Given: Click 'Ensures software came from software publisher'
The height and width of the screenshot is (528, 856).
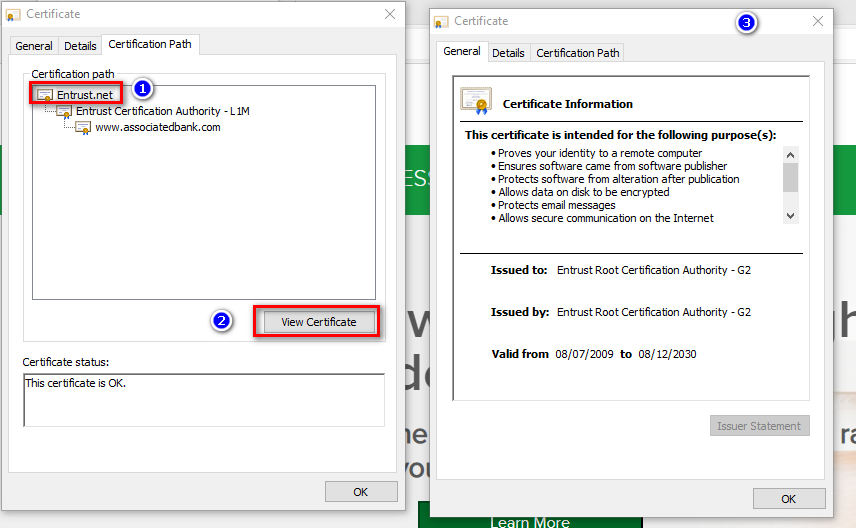Looking at the screenshot, I should tap(613, 166).
